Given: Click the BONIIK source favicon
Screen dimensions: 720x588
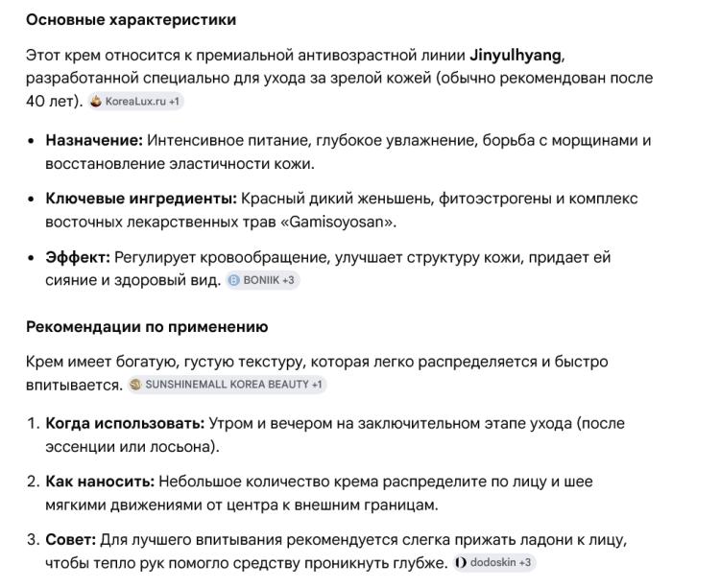Looking at the screenshot, I should coord(233,280).
